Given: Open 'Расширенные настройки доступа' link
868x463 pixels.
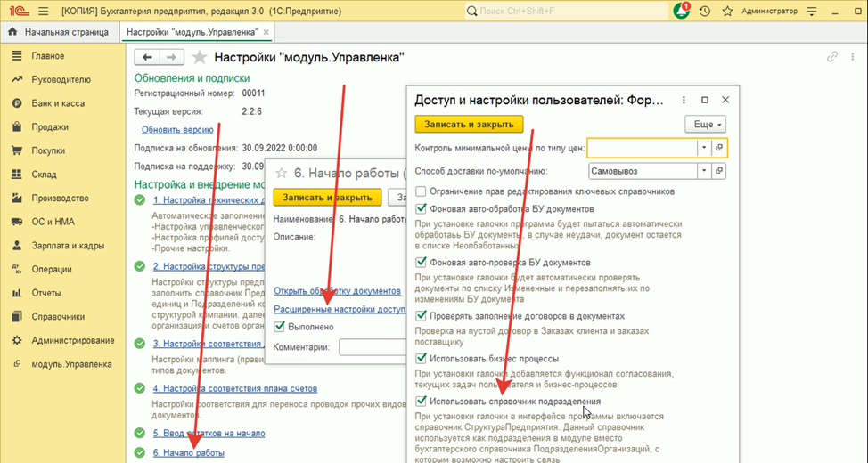Looking at the screenshot, I should [x=340, y=309].
